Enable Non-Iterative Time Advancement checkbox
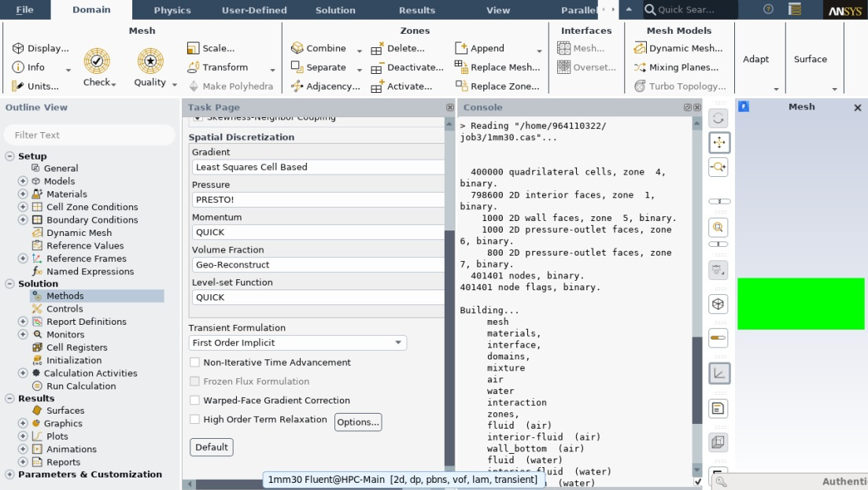The width and height of the screenshot is (868, 490). tap(195, 363)
